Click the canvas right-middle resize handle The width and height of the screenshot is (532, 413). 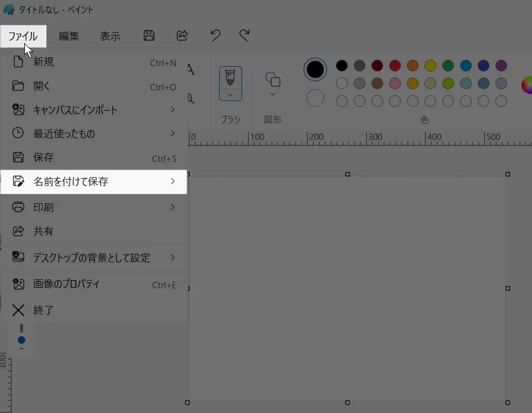pyautogui.click(x=508, y=288)
